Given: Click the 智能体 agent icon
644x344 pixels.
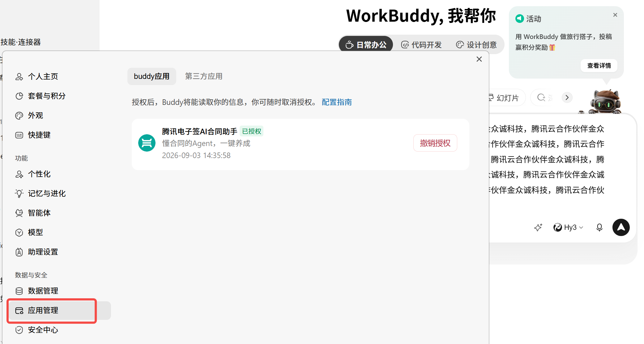Looking at the screenshot, I should 19,213.
